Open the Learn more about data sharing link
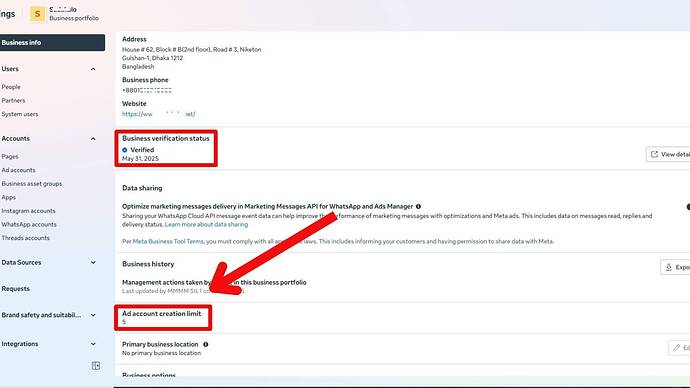 pos(206,224)
